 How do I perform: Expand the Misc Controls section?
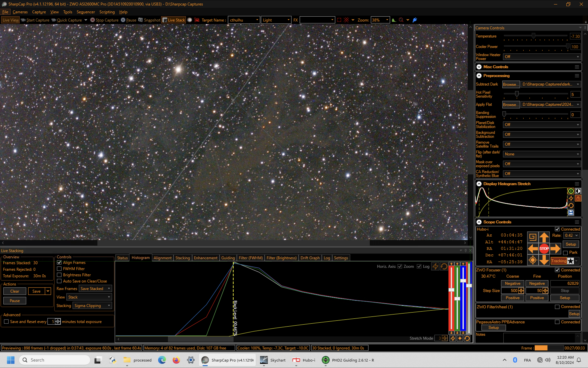[x=479, y=67]
